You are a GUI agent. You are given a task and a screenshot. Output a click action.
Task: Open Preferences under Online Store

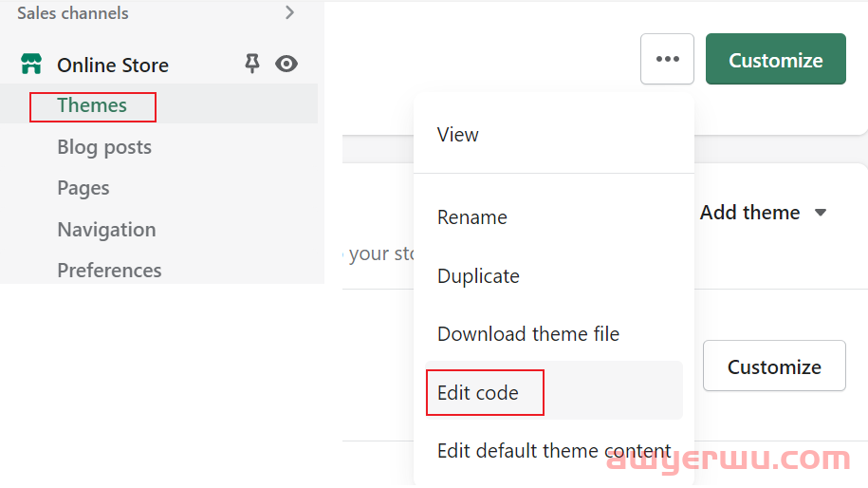click(x=109, y=271)
